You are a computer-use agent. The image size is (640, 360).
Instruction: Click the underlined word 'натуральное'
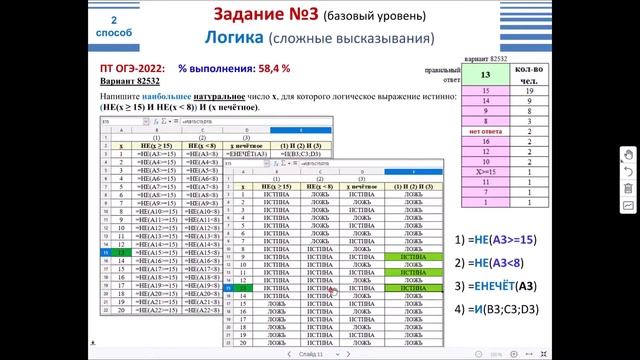219,97
